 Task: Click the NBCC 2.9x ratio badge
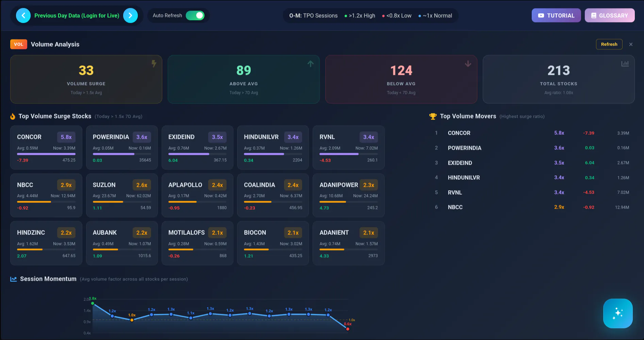point(66,185)
